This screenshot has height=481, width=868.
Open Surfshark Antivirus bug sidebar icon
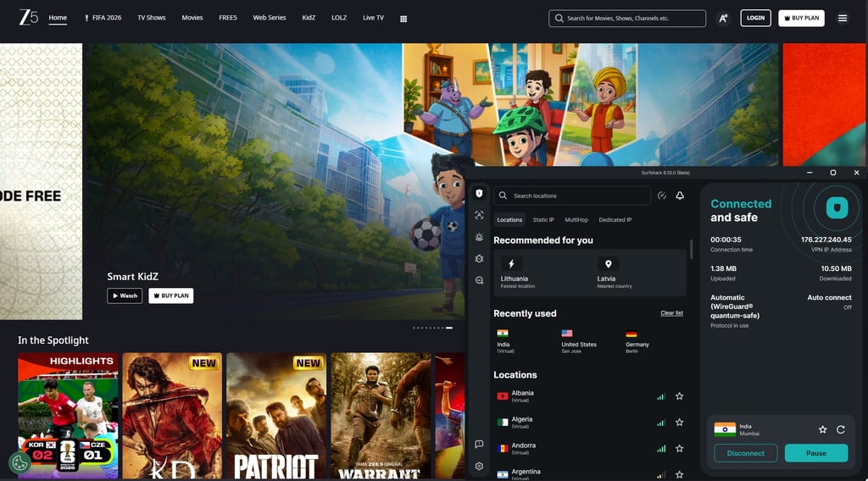click(480, 259)
